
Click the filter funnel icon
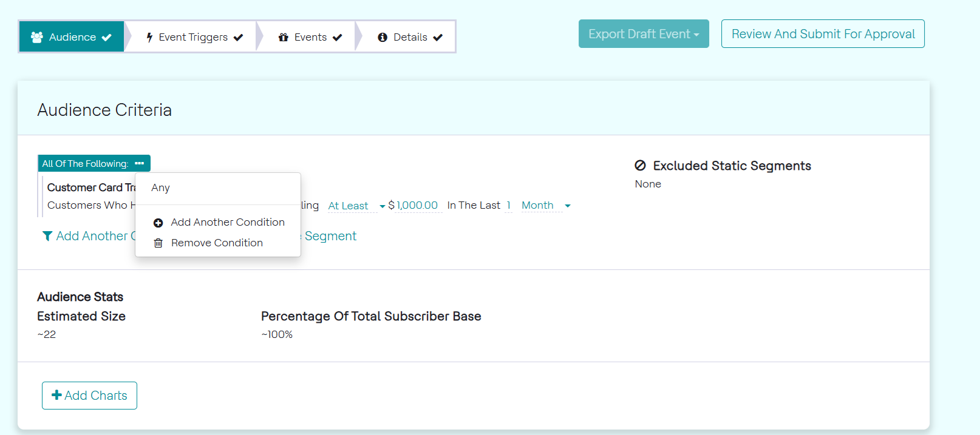coord(47,236)
